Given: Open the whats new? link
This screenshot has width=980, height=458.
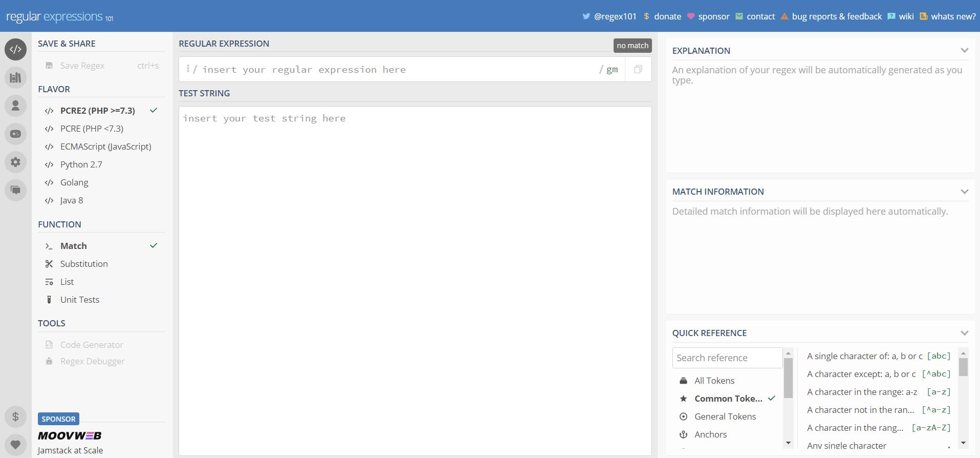Looking at the screenshot, I should [948, 16].
